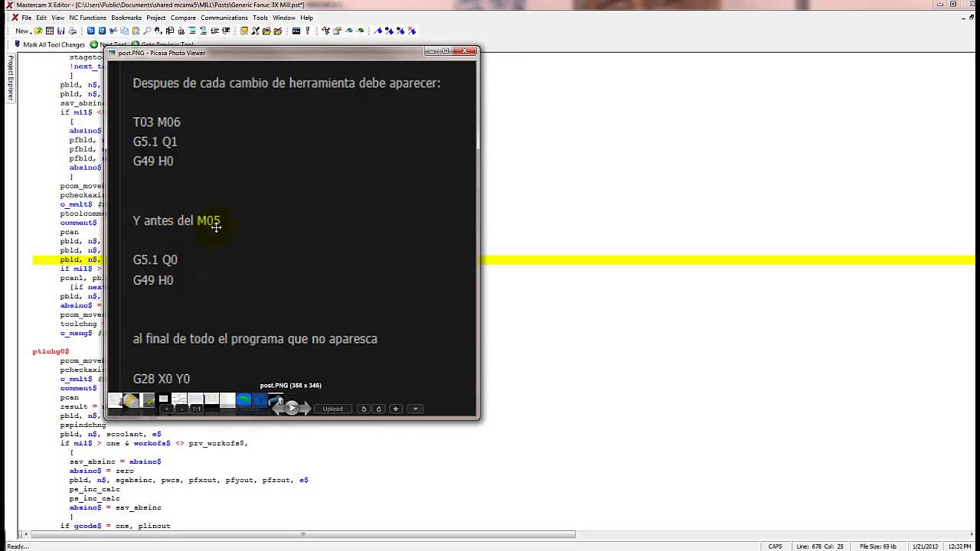This screenshot has width=980, height=551.
Task: Click the zoom out minus button in Picasa
Action: (181, 409)
